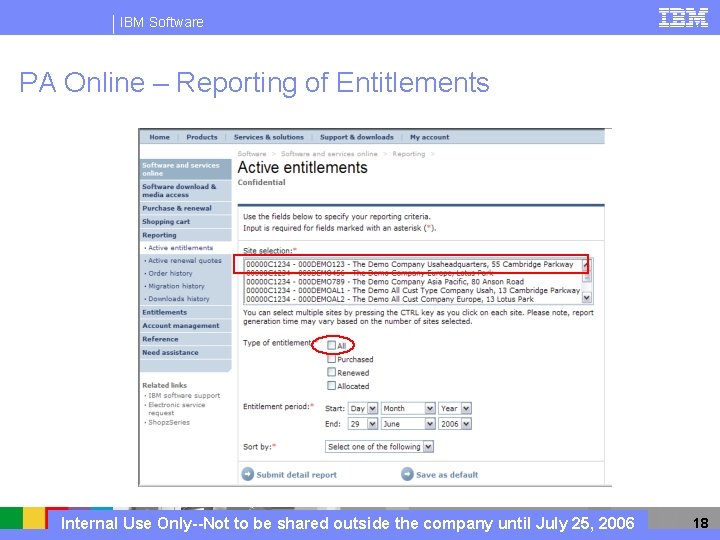The height and width of the screenshot is (540, 720).
Task: Go to Purchase & renewal section
Action: 186,208
